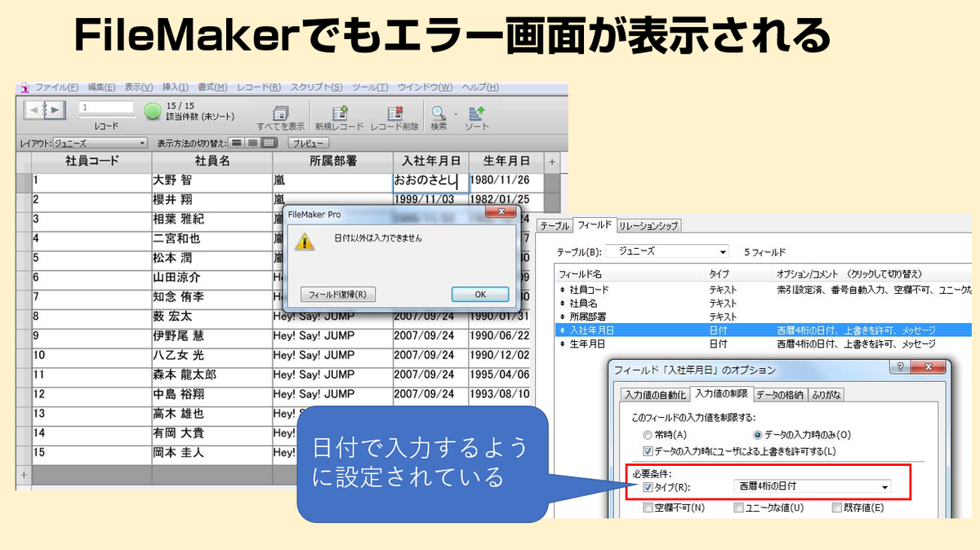Click the ソート (Sort) icon

click(x=477, y=113)
